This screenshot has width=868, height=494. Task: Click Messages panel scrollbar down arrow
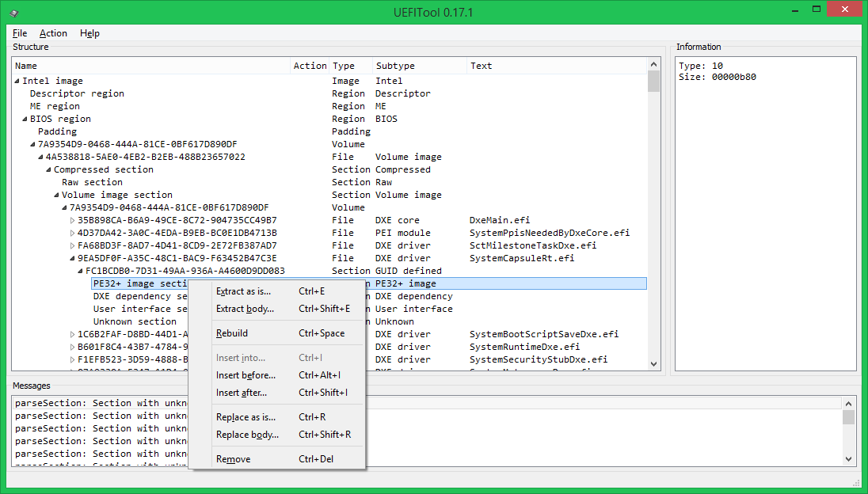[849, 459]
